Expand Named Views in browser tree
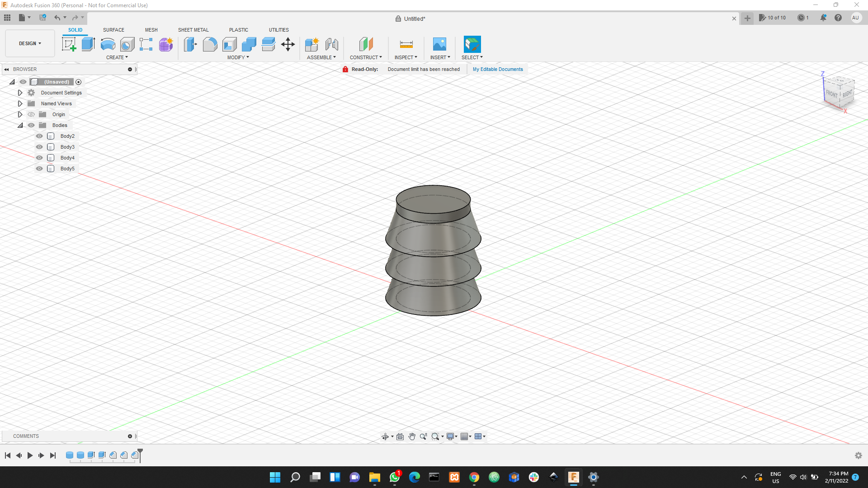 point(20,103)
